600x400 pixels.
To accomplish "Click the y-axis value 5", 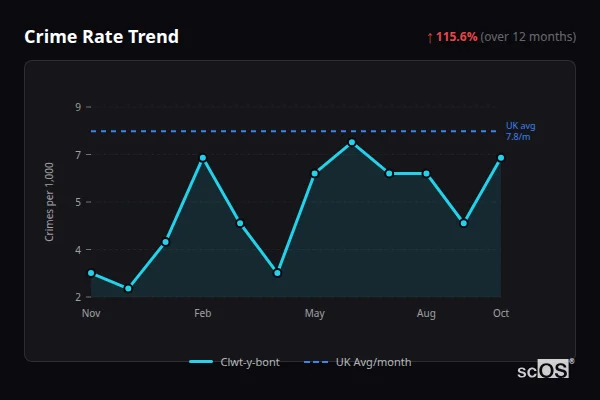I will point(78,202).
